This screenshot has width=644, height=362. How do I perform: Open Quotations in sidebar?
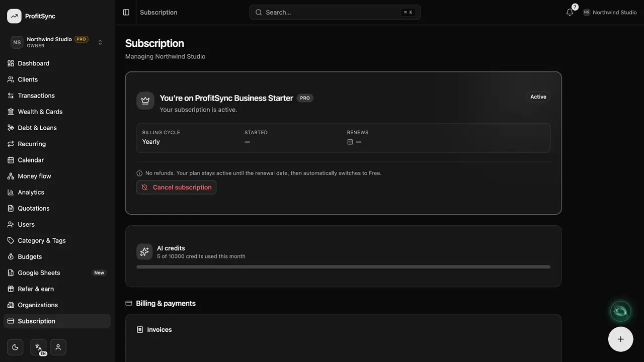[57, 208]
